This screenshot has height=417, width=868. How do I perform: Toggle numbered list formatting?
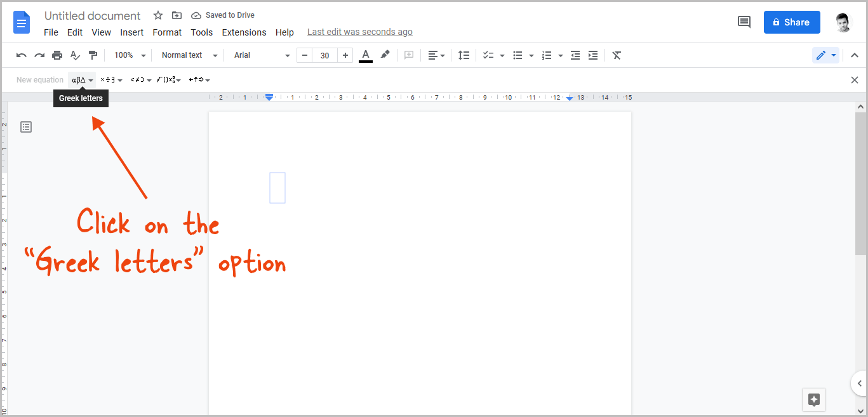click(547, 55)
